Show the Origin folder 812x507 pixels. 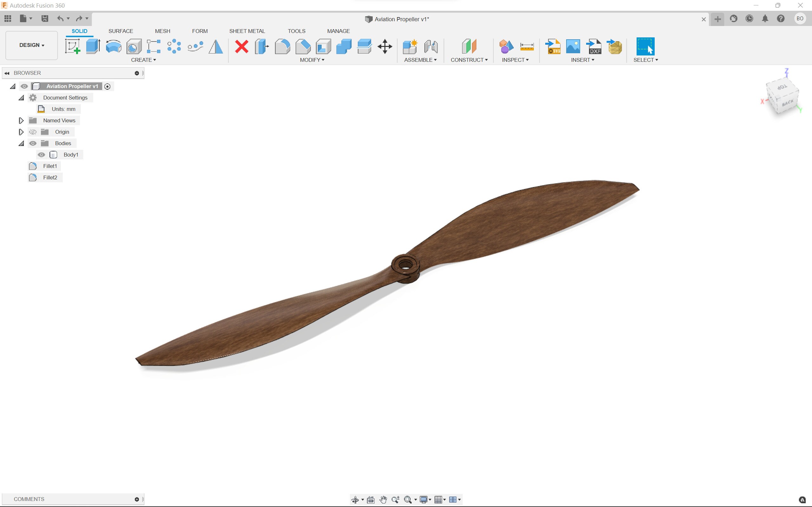pyautogui.click(x=33, y=132)
